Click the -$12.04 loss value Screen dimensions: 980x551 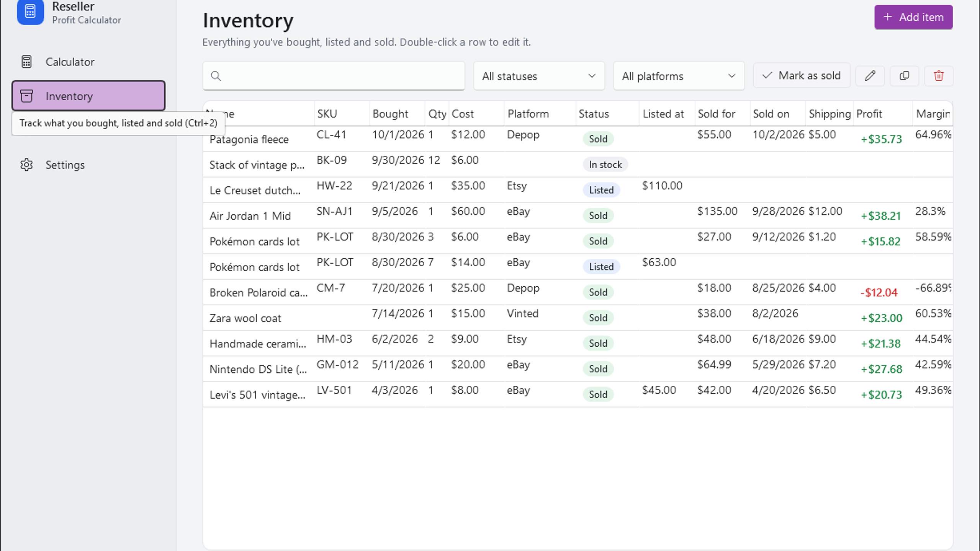879,292
